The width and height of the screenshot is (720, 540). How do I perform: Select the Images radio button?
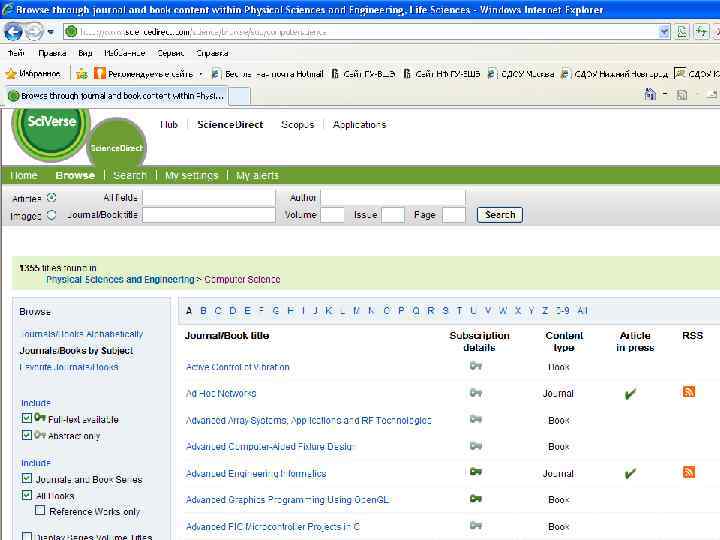(52, 215)
